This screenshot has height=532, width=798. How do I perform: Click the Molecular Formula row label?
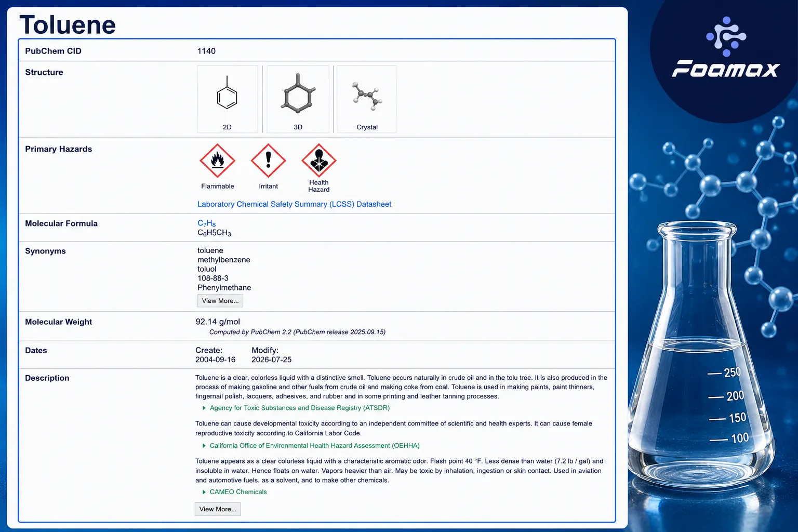[61, 223]
